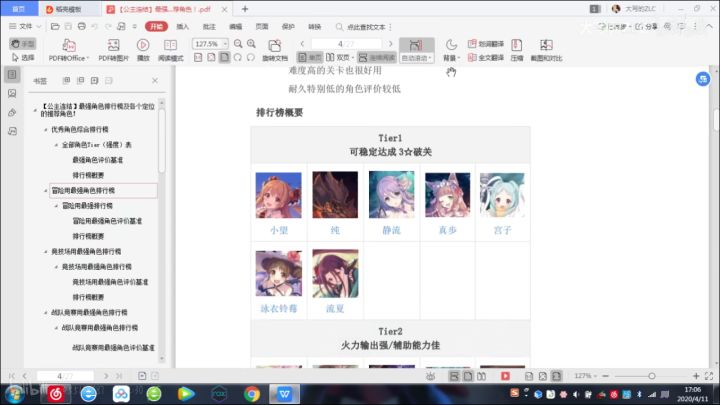720x405 pixels.
Task: Enter 阅读模式 reading mode
Action: click(x=170, y=50)
